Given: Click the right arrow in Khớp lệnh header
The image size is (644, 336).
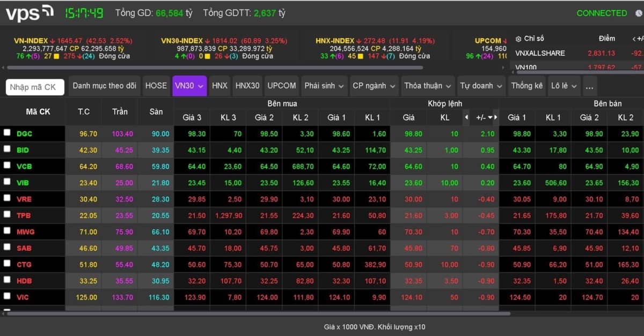Looking at the screenshot, I should pyautogui.click(x=496, y=117).
